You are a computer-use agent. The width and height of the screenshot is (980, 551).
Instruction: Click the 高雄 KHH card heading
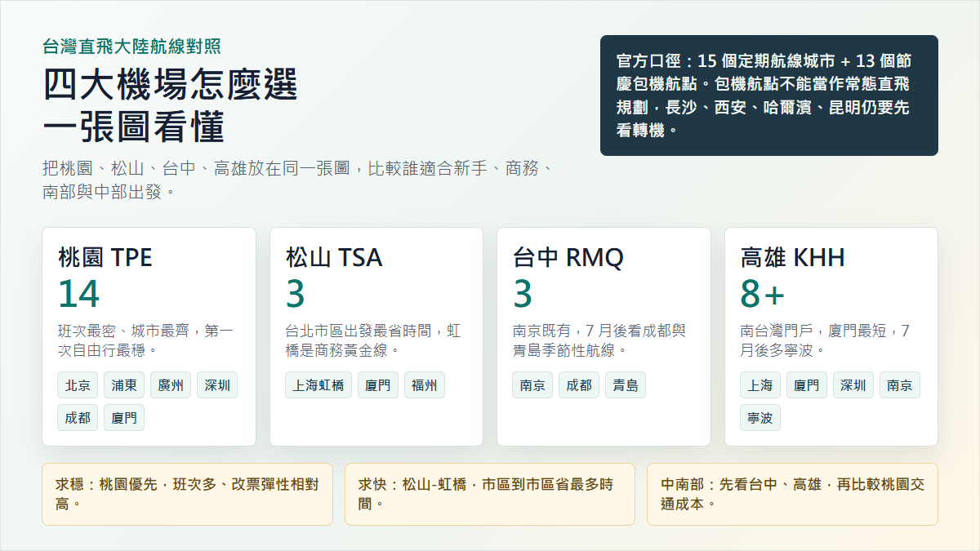[792, 258]
